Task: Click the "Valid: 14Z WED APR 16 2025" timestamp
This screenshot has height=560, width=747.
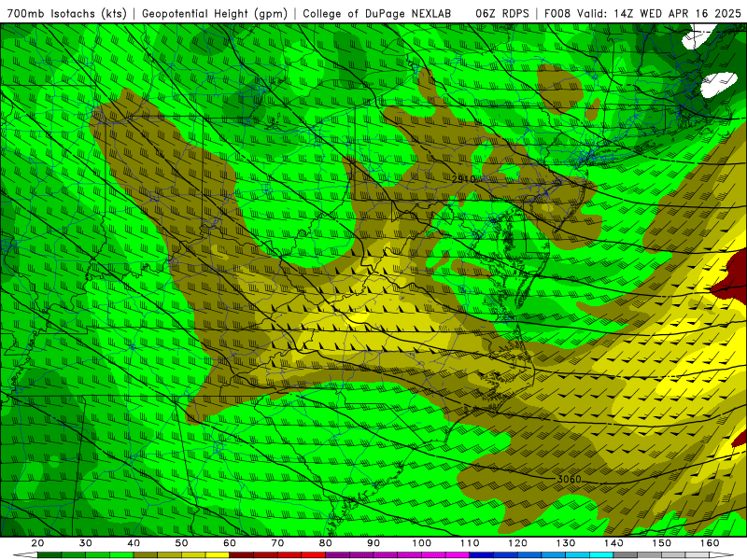Action: point(659,14)
